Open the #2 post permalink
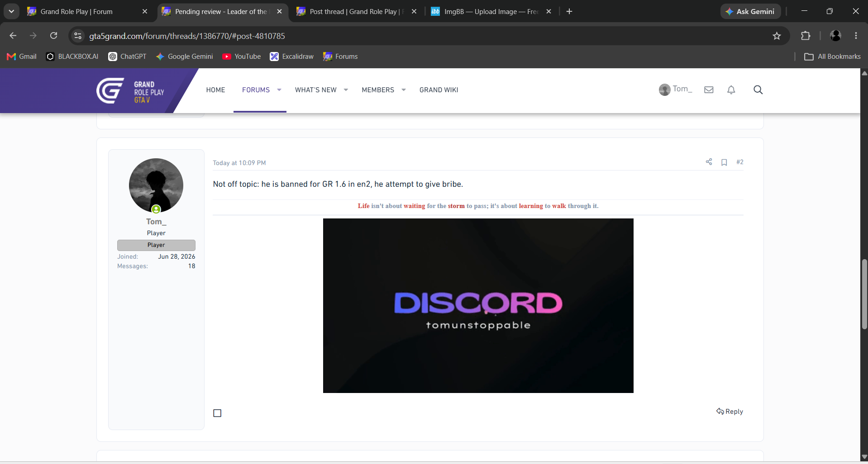This screenshot has width=868, height=464. click(x=739, y=162)
